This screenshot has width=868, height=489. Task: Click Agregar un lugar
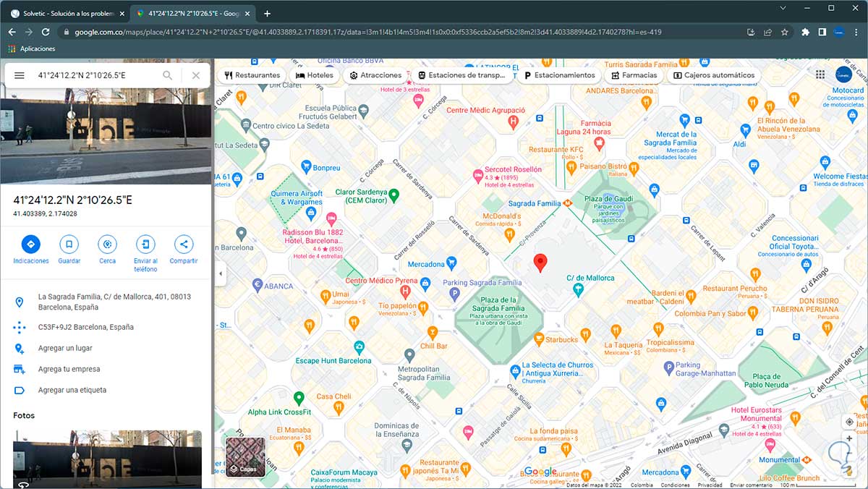106,348
